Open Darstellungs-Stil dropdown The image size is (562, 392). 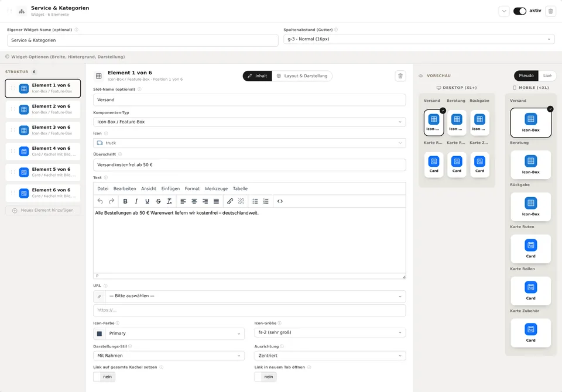pyautogui.click(x=169, y=356)
